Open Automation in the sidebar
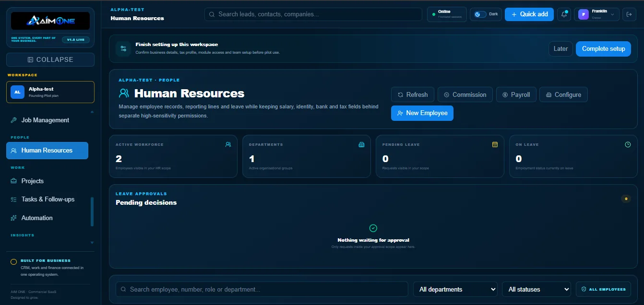This screenshot has height=305, width=644. point(47,218)
